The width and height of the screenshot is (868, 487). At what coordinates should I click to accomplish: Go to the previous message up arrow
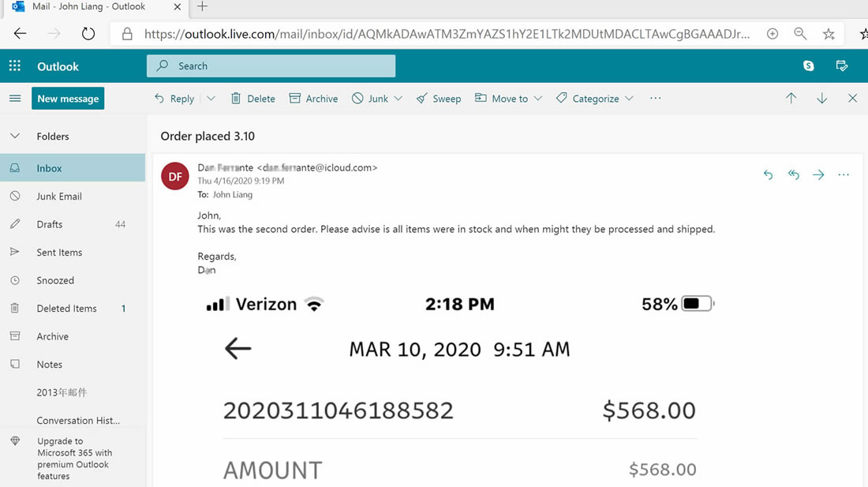[791, 99]
